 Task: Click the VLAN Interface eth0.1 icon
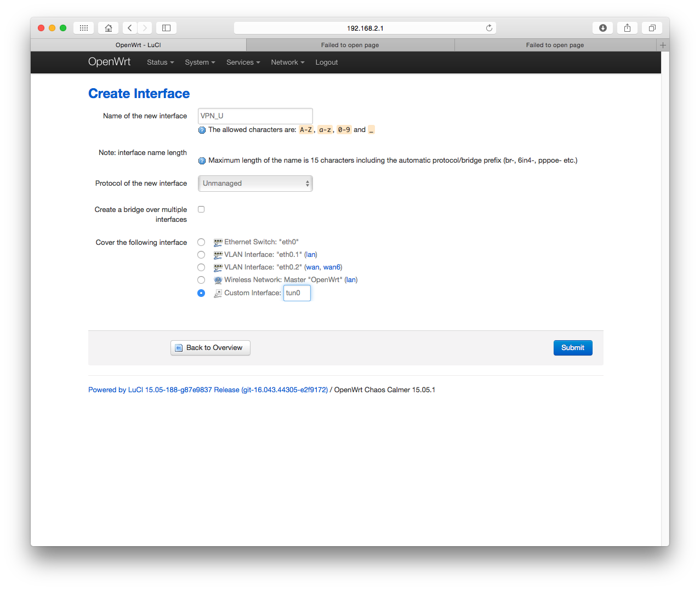218,255
